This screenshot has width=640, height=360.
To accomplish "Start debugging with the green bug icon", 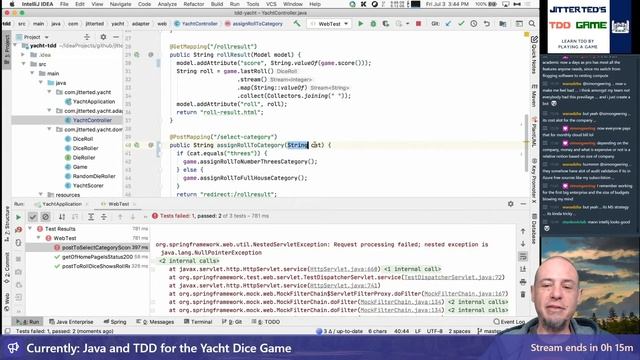I will (373, 24).
